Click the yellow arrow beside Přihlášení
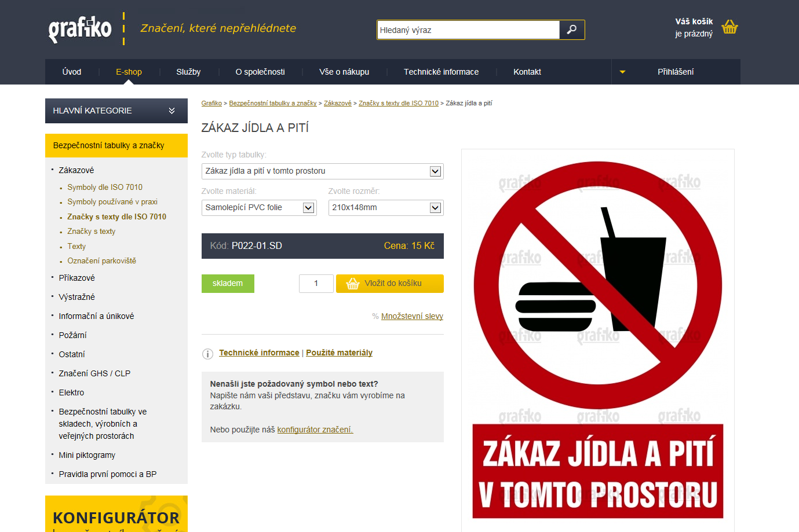This screenshot has width=799, height=532. (x=622, y=72)
